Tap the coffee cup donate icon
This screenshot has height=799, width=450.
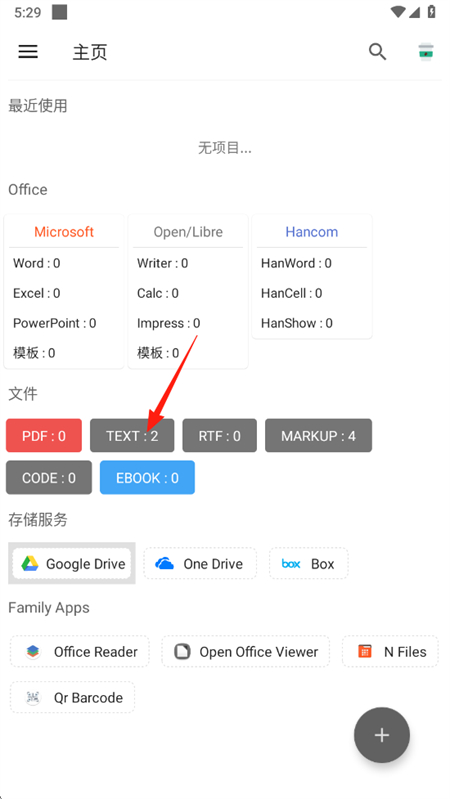point(426,51)
